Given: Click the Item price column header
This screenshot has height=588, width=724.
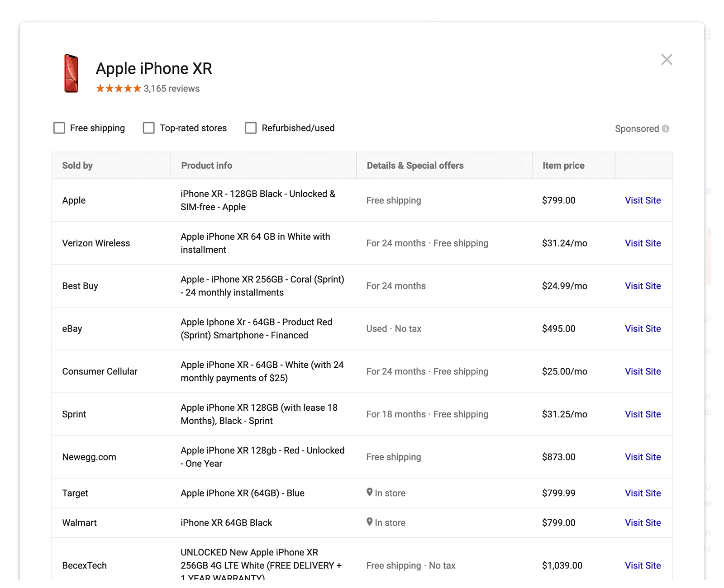Looking at the screenshot, I should click(x=563, y=166).
